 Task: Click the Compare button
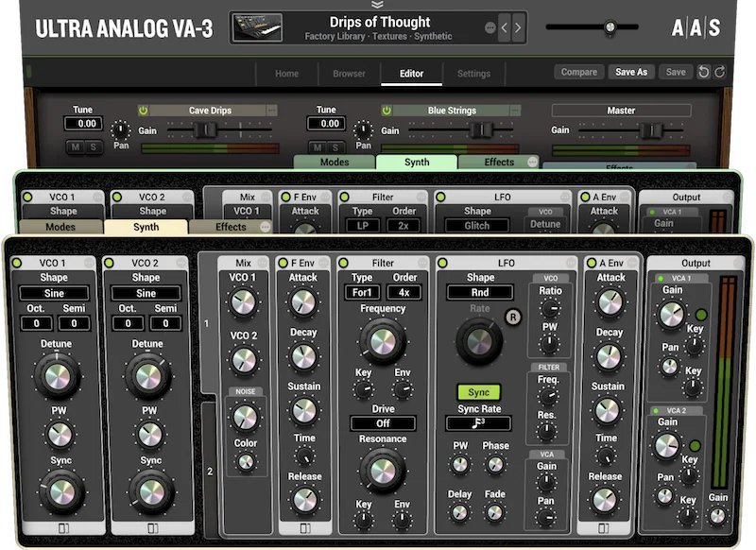click(x=579, y=72)
